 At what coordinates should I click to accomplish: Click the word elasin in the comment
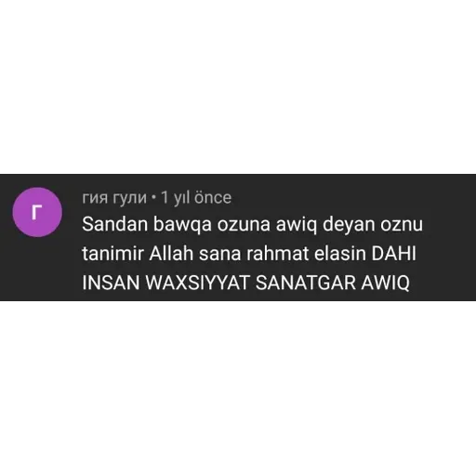pos(340,254)
